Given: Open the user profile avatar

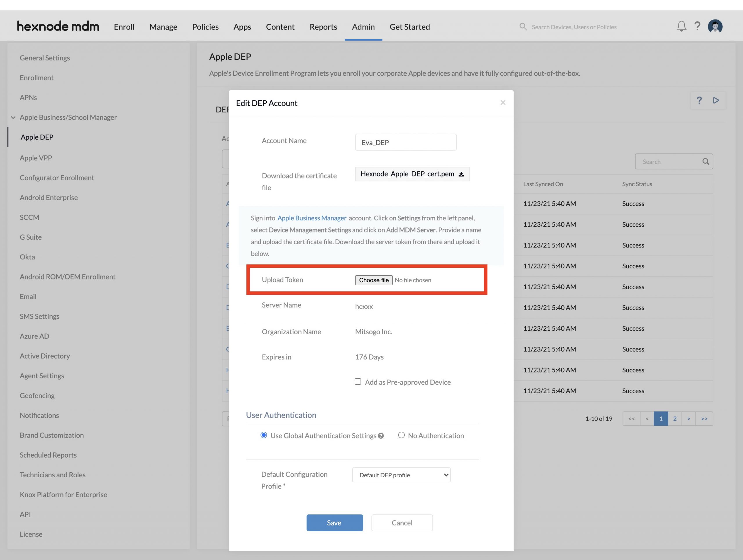Looking at the screenshot, I should click(x=715, y=26).
